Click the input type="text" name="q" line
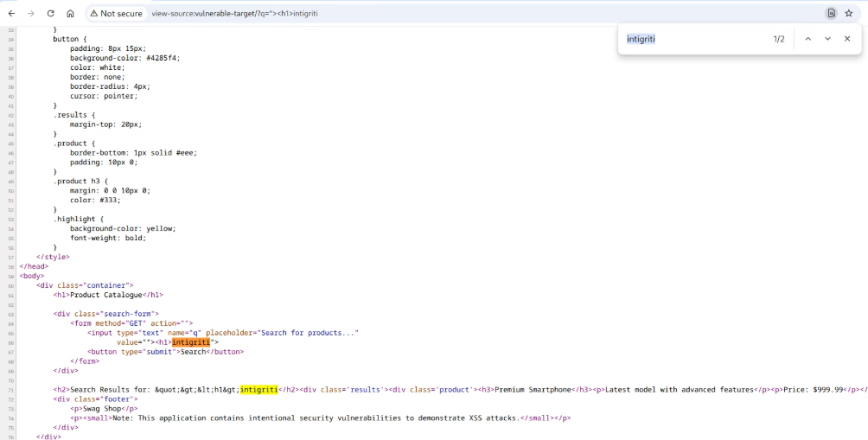868x440 pixels. pos(223,333)
